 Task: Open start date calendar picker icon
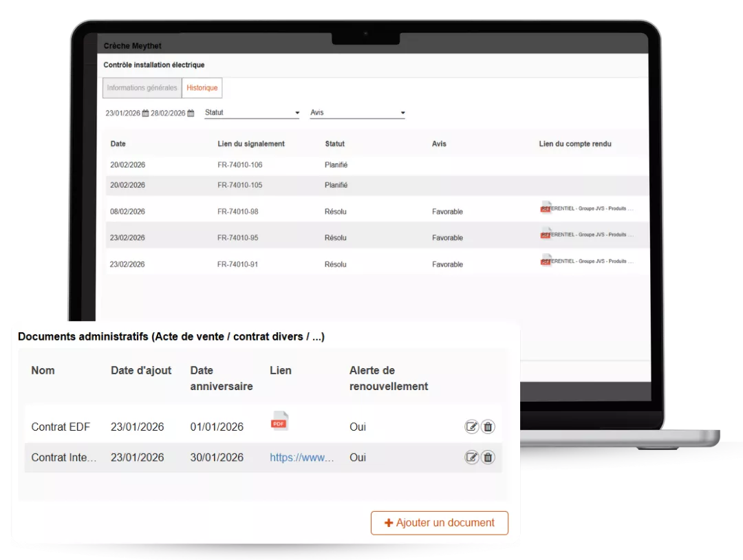[x=145, y=114]
